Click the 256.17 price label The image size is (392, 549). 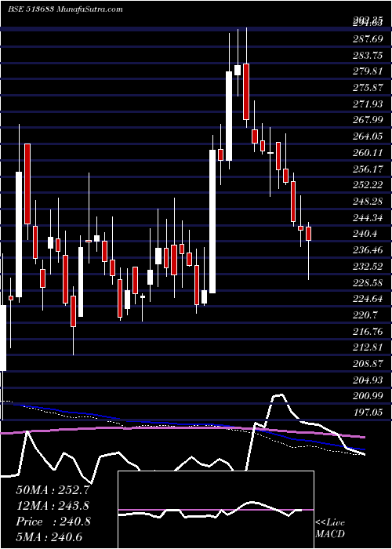pos(368,169)
